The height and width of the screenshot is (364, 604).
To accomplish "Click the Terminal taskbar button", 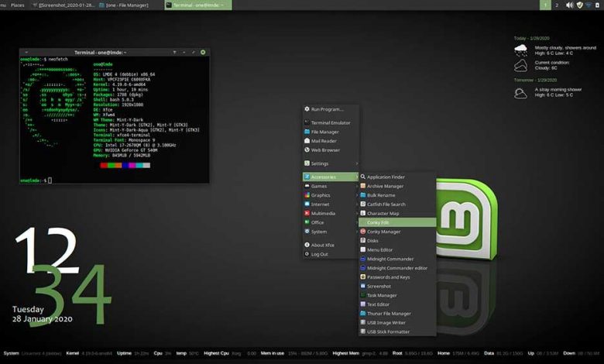I will (198, 5).
